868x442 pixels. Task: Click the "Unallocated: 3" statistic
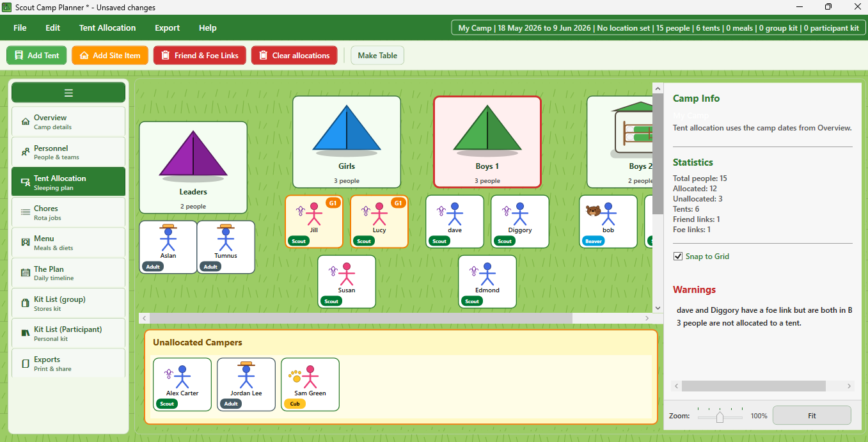tap(698, 199)
